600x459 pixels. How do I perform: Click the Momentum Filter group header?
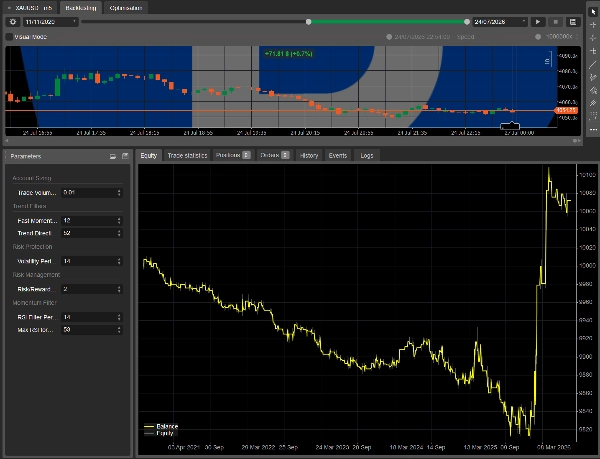point(34,302)
